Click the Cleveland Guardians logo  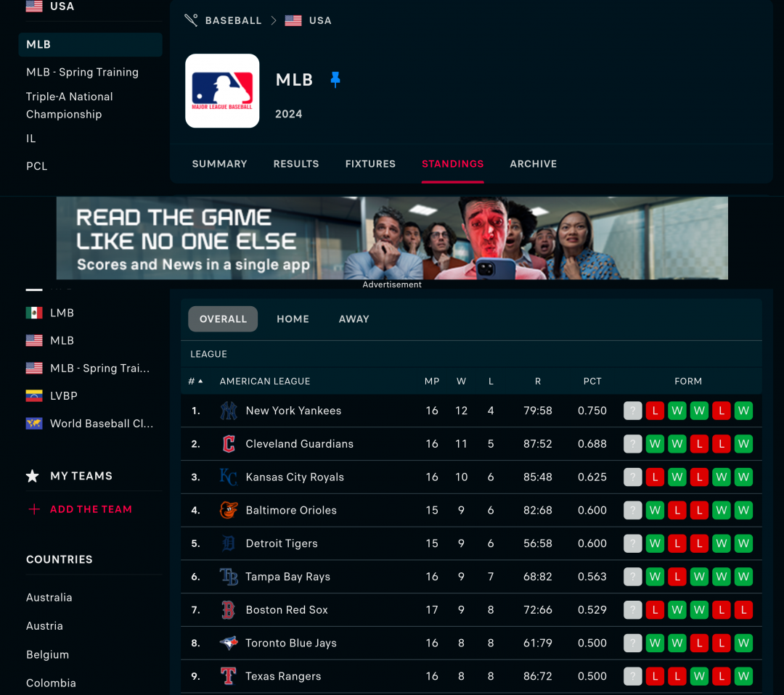[x=229, y=444]
